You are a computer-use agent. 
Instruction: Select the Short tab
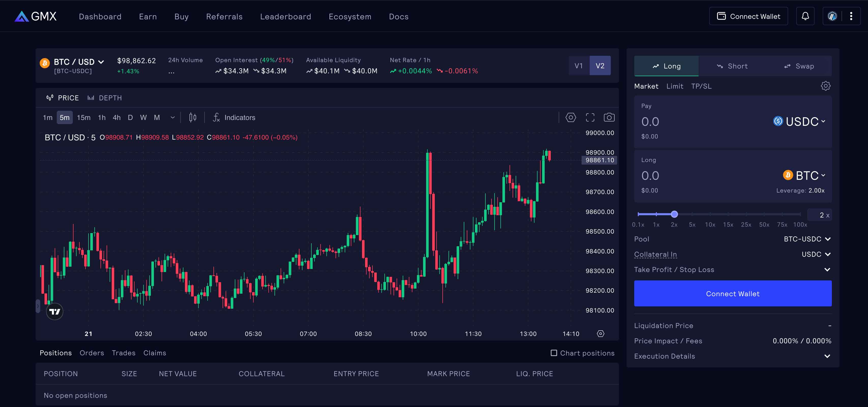[x=732, y=66]
